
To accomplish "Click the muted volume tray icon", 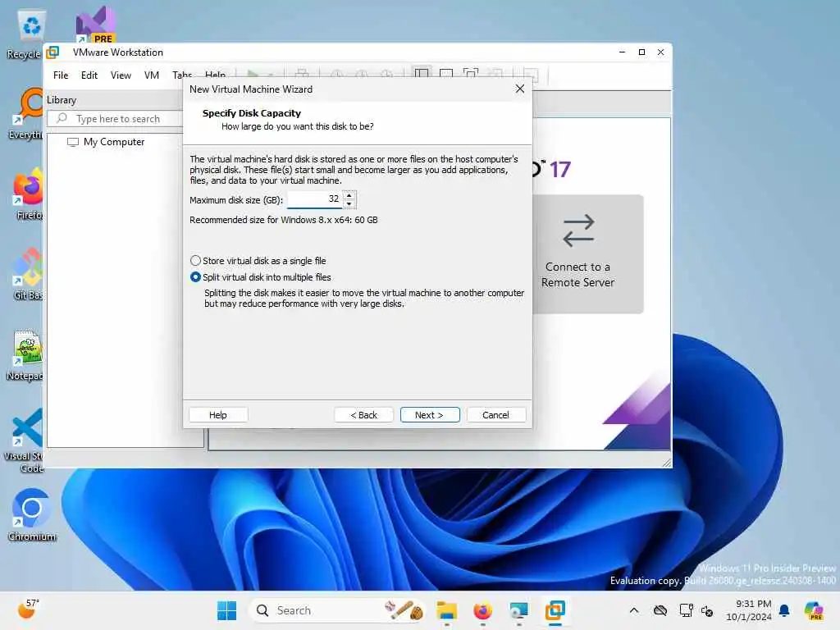I will 707,610.
